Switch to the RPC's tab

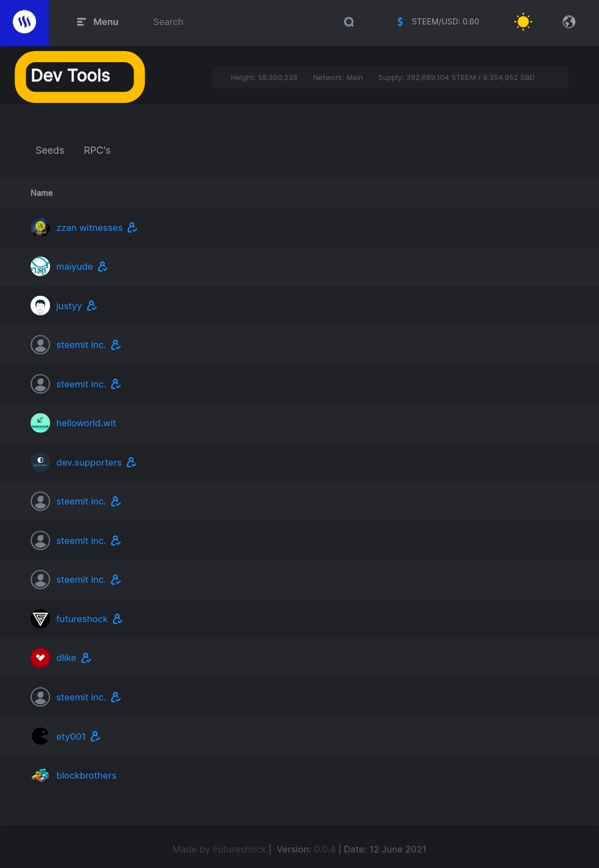pos(97,150)
